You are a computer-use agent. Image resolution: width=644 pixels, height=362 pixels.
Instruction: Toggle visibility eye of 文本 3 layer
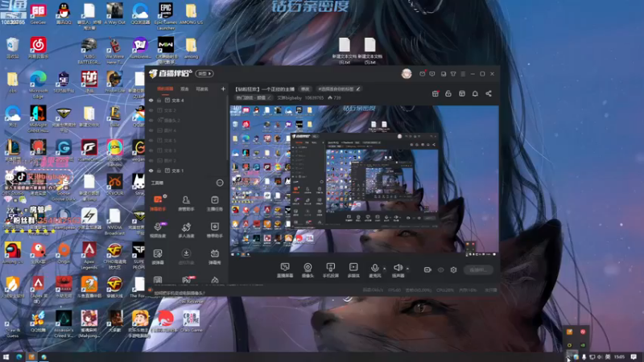[x=151, y=150]
